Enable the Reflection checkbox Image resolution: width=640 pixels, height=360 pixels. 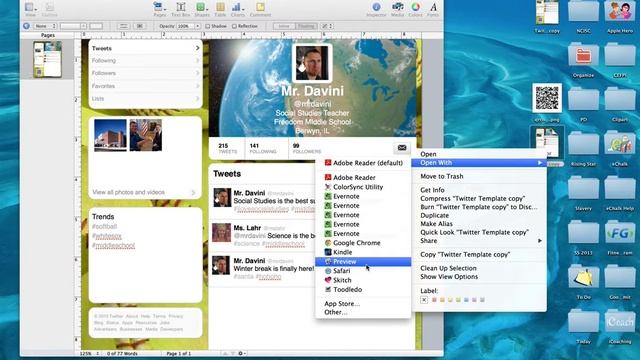coord(234,26)
